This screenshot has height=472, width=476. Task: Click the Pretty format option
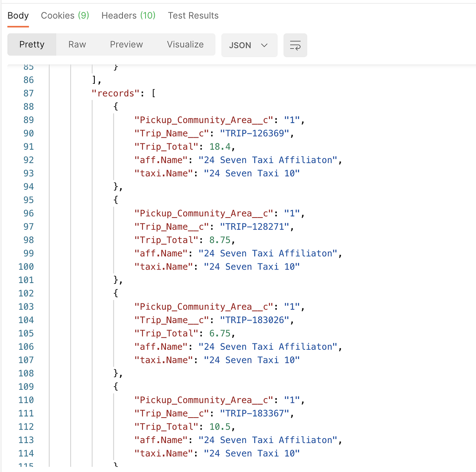tap(32, 44)
